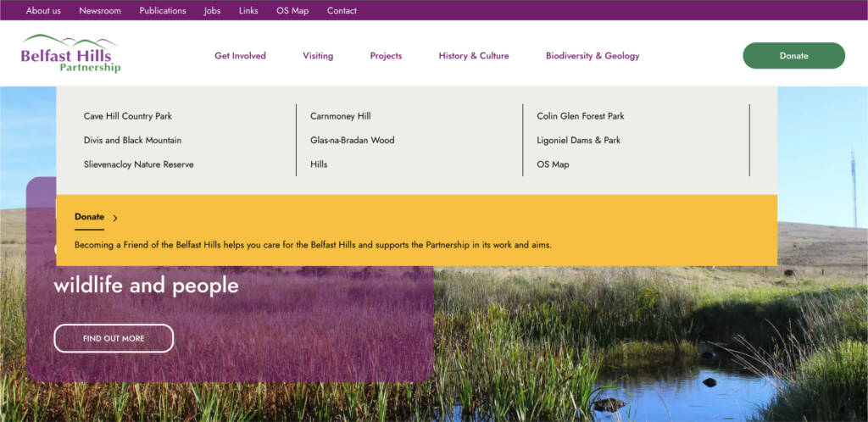The height and width of the screenshot is (422, 868).
Task: Open the History & Culture menu
Action: point(474,56)
